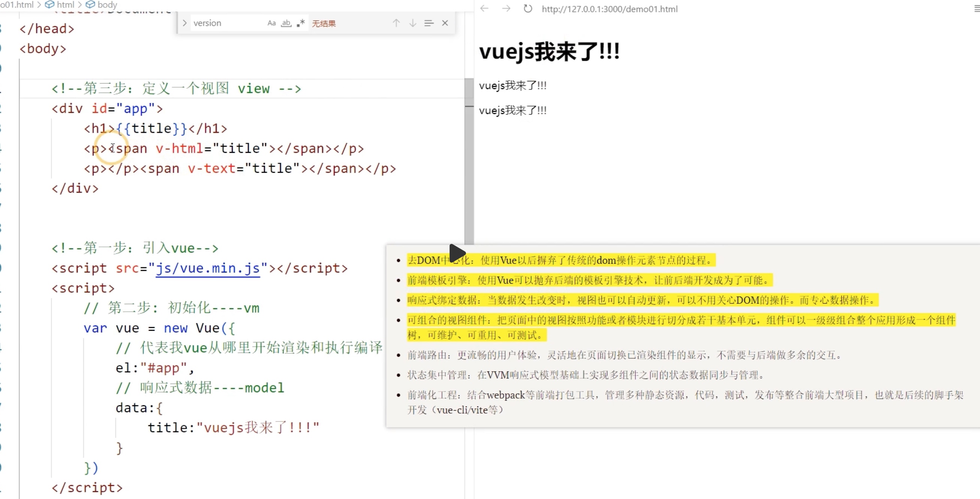Close the find widget
Viewport: 980px width, 499px height.
[445, 23]
